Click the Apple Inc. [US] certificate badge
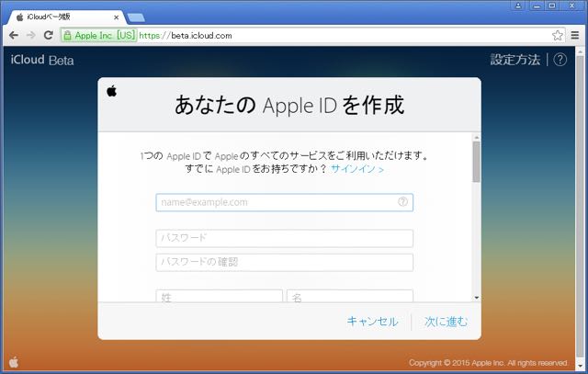 (x=99, y=36)
